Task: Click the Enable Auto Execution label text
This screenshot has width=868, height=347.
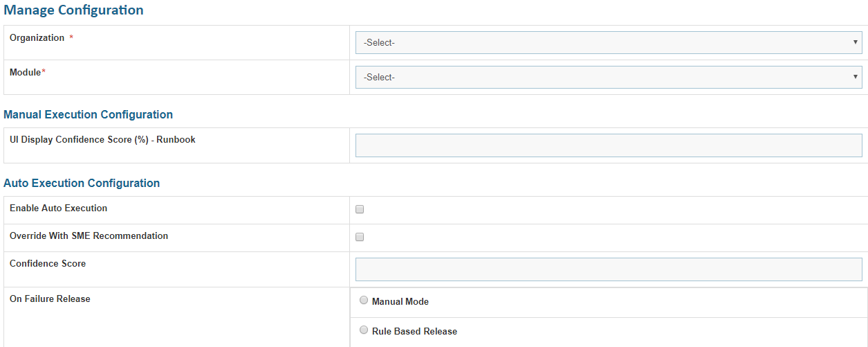Action: click(58, 208)
